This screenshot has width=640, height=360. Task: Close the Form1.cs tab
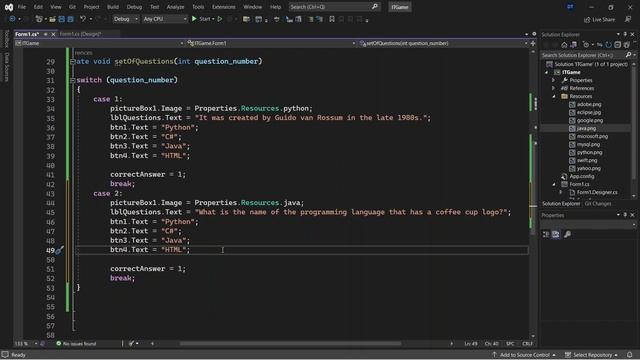[53, 34]
